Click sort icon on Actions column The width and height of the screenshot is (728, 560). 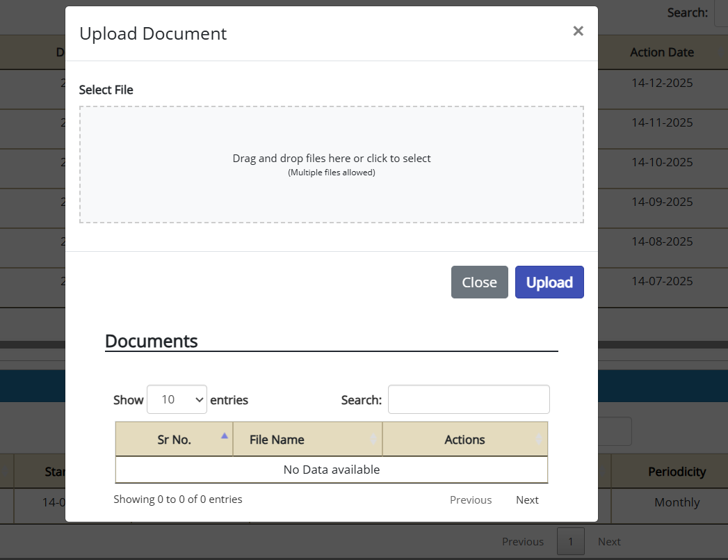(x=539, y=440)
